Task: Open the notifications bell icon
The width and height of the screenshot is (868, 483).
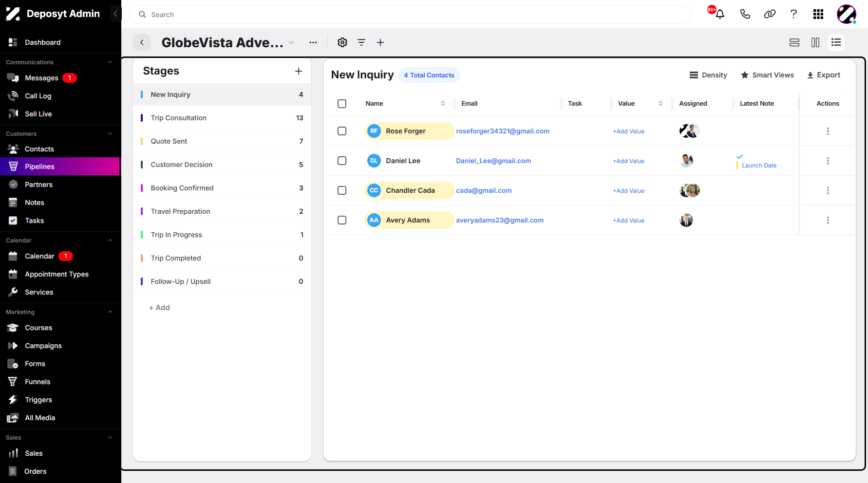Action: point(720,14)
